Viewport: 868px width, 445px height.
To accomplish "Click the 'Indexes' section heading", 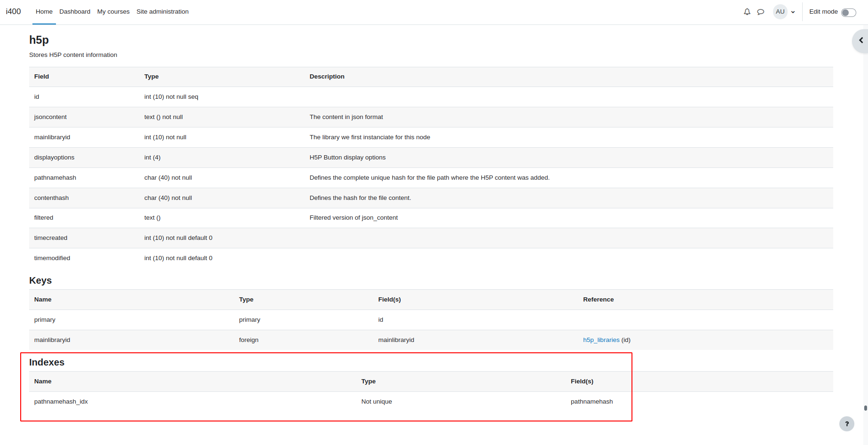I will pyautogui.click(x=47, y=362).
